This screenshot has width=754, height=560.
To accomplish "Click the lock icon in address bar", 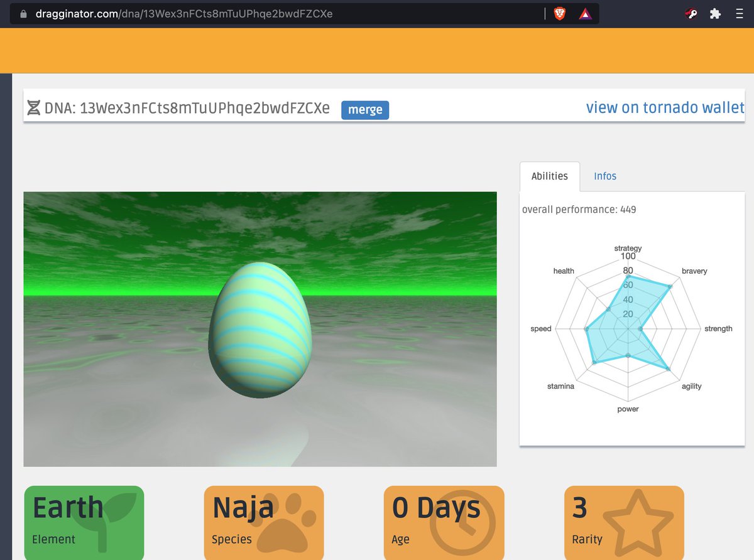I will (x=23, y=14).
